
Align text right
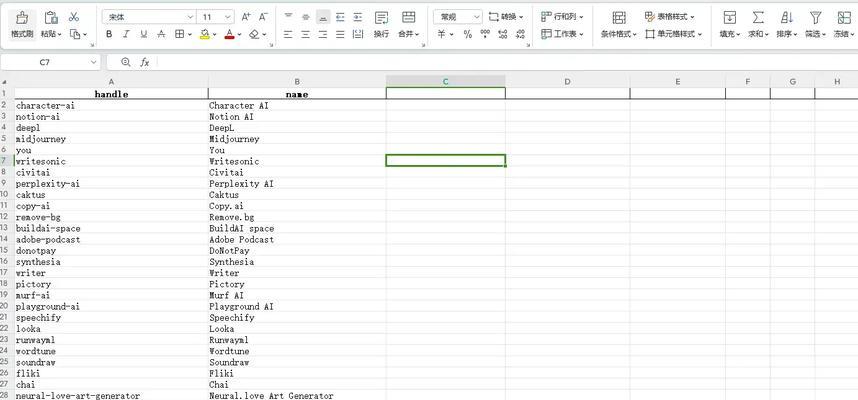[323, 34]
